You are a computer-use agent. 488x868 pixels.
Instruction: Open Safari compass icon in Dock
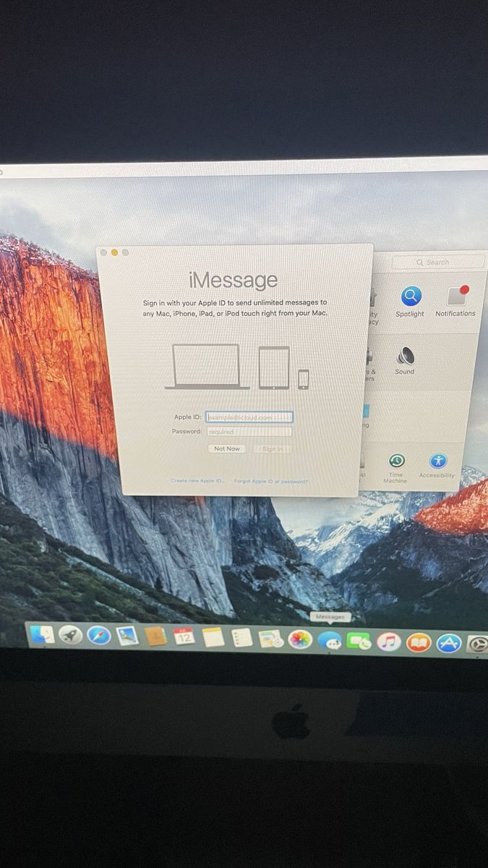tap(98, 635)
